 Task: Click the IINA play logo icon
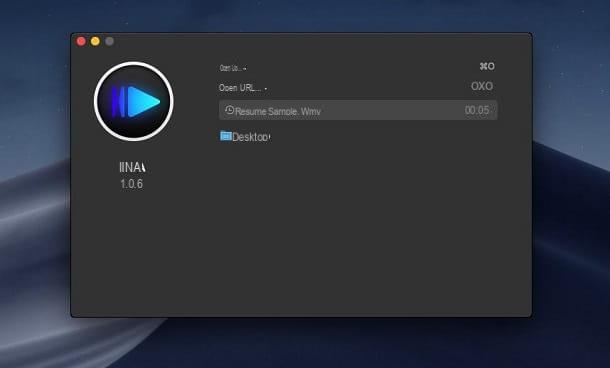[134, 102]
